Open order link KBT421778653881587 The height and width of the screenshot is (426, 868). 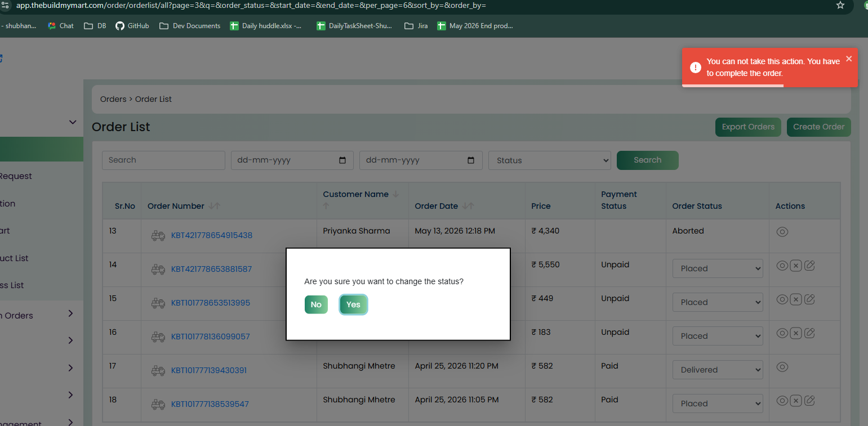[211, 269]
